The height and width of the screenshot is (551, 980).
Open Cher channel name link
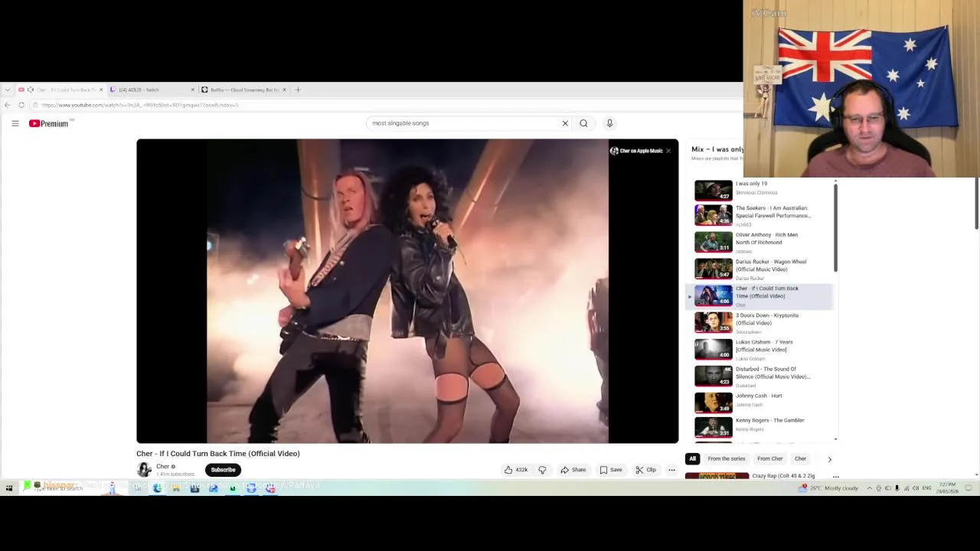(162, 466)
